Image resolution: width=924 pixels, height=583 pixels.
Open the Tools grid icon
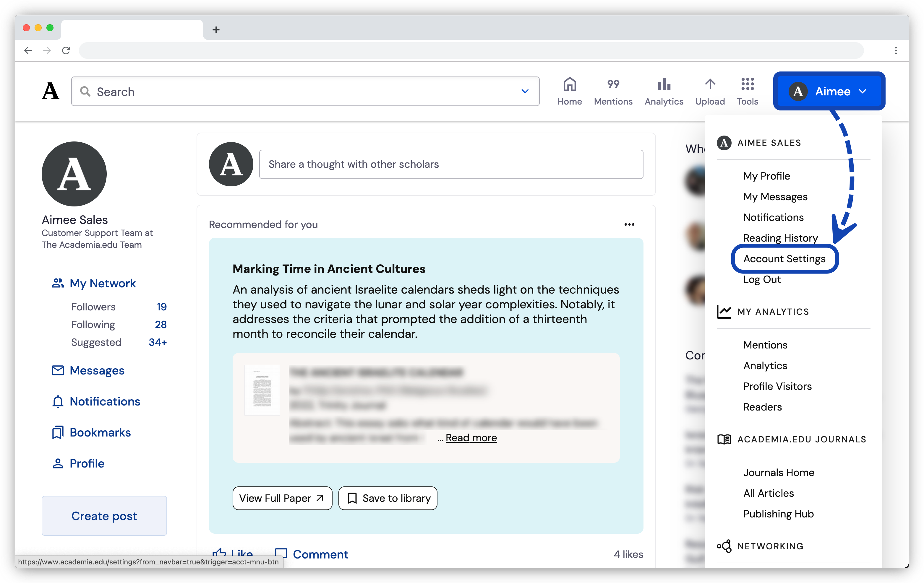pyautogui.click(x=747, y=84)
